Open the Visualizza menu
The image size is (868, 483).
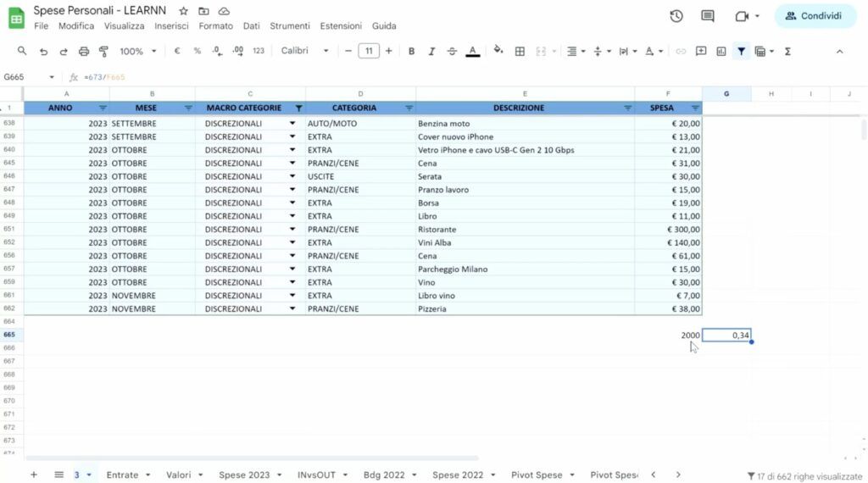(124, 26)
